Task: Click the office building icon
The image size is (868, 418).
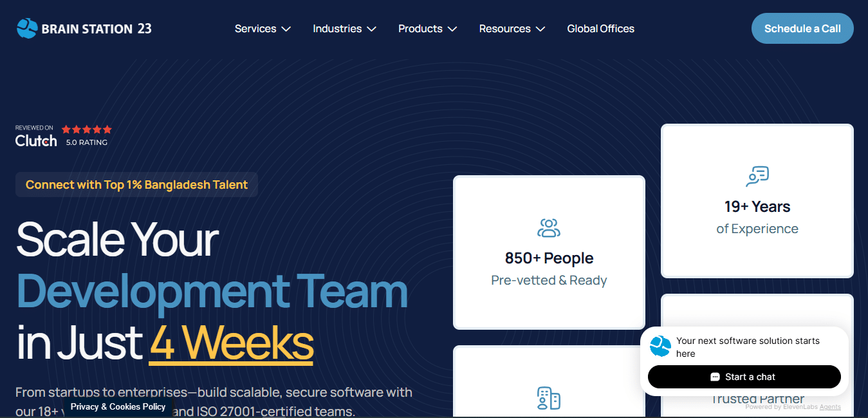Action: 549,398
